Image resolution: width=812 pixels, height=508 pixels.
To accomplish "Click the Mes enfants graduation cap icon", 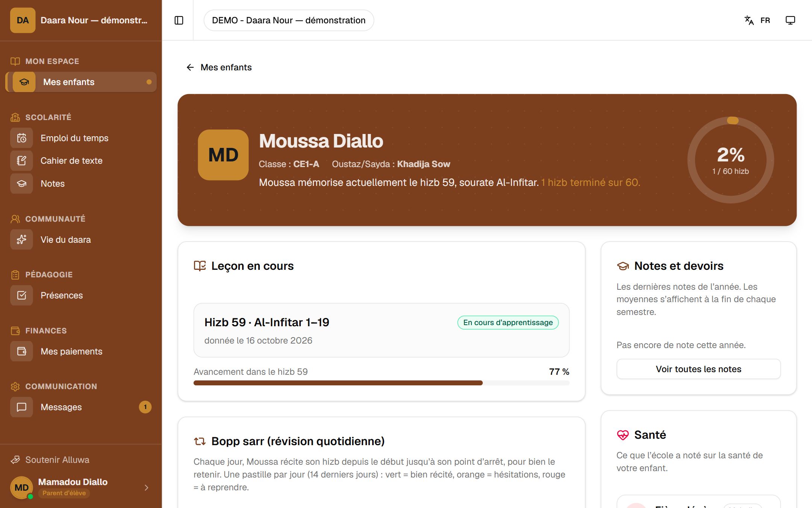I will [x=24, y=82].
